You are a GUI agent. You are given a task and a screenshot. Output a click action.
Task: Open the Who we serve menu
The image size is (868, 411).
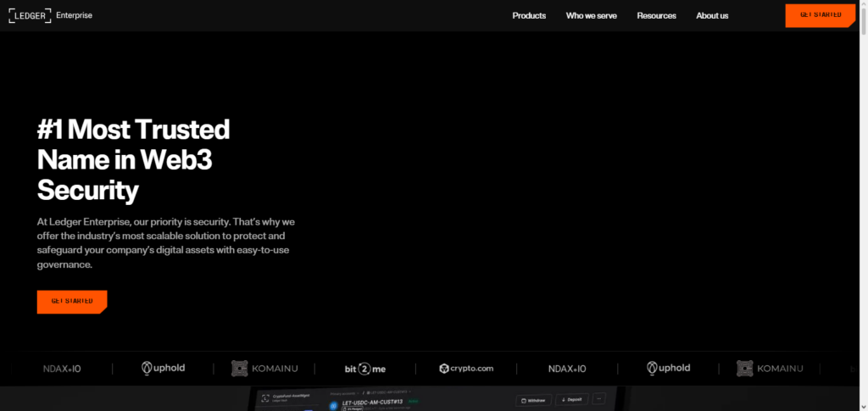(591, 15)
